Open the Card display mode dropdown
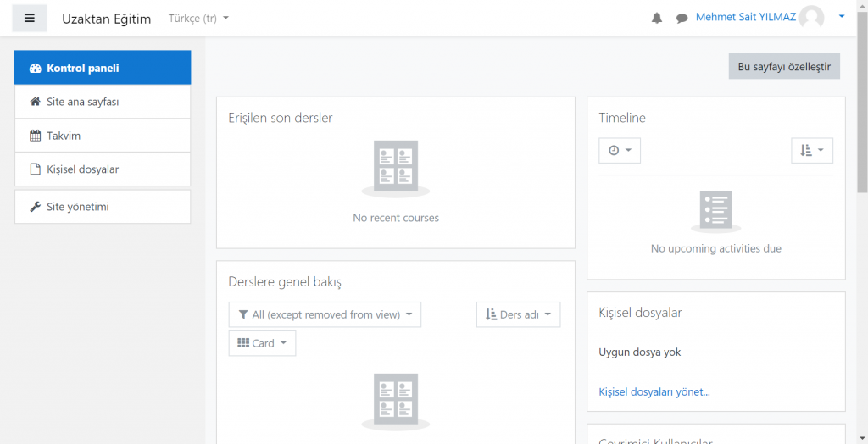Image resolution: width=868 pixels, height=444 pixels. (x=262, y=343)
